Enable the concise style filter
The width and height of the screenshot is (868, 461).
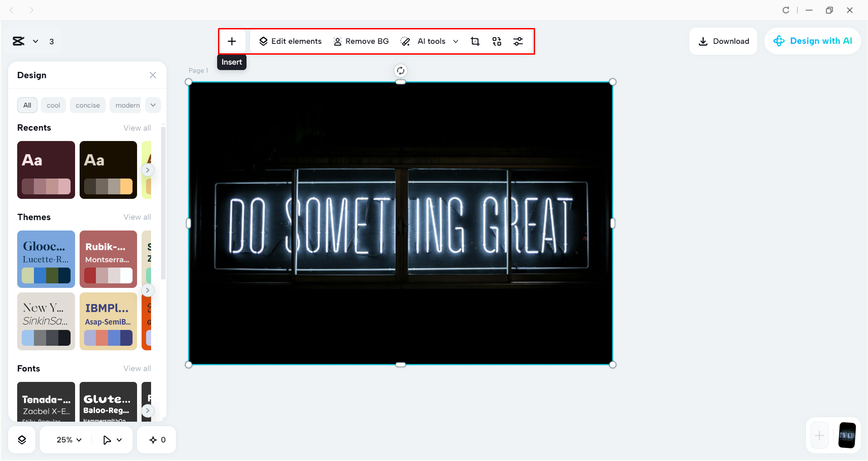(87, 105)
